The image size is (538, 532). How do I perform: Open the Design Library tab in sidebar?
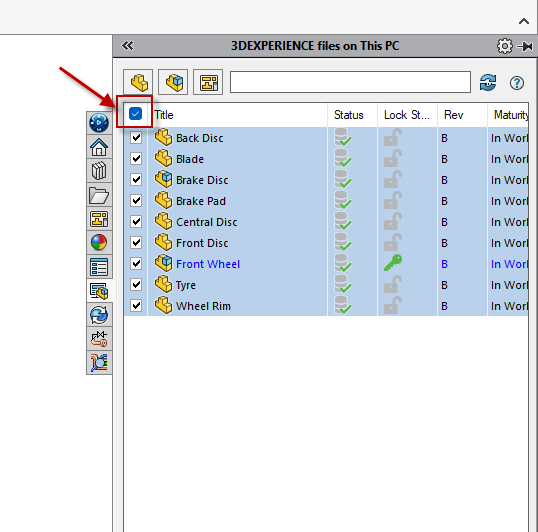point(99,170)
